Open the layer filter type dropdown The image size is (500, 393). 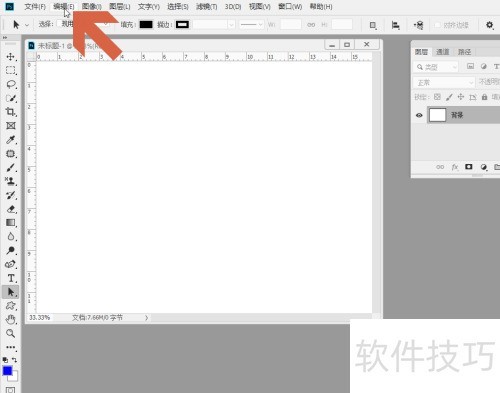436,67
